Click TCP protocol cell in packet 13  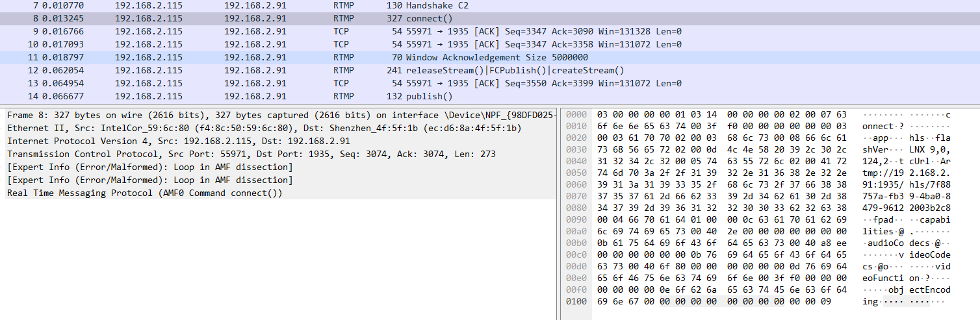click(x=341, y=83)
